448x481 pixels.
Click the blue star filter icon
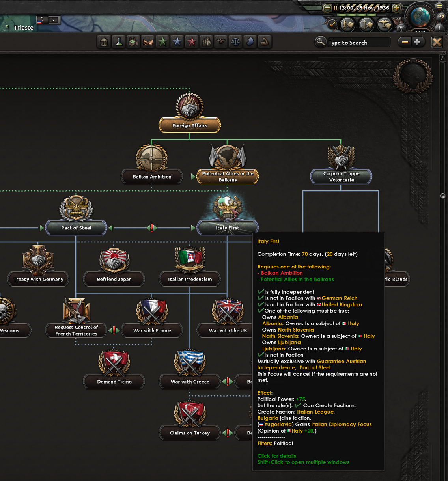177,42
